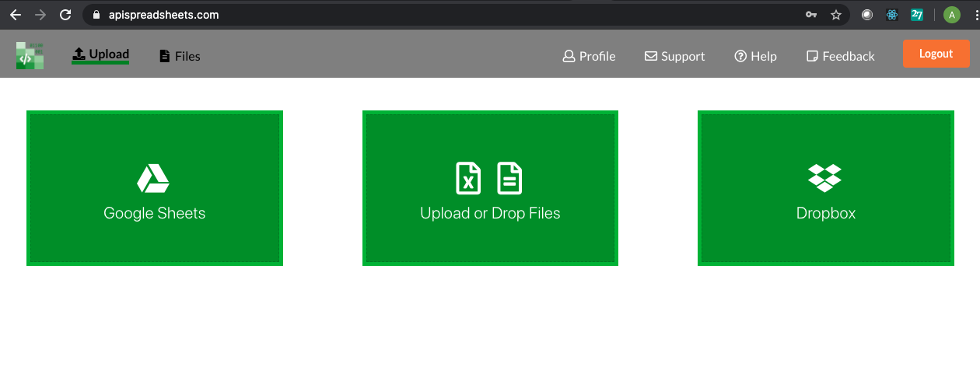Image resolution: width=980 pixels, height=367 pixels.
Task: Choose the Upload or Drop Files card
Action: click(x=490, y=188)
